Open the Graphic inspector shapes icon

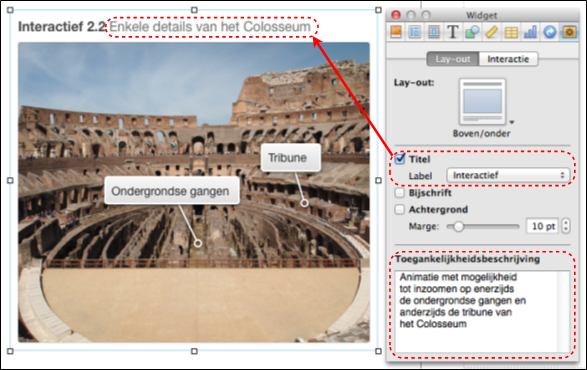tap(472, 32)
